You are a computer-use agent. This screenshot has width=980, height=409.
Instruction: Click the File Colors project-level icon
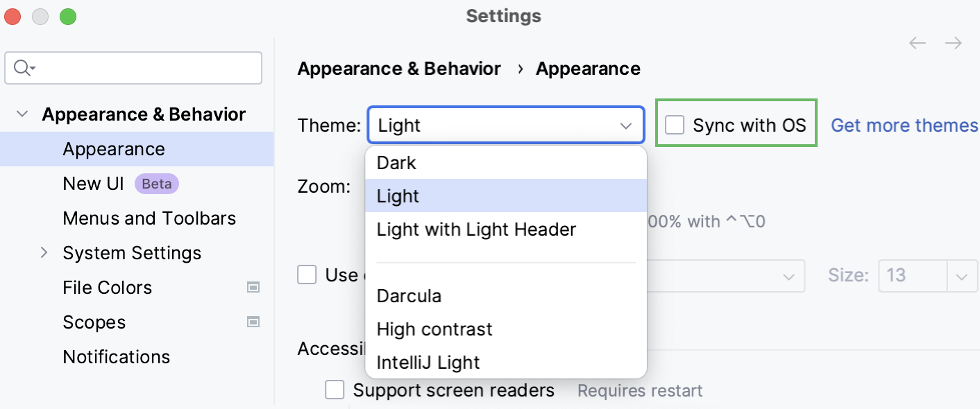(253, 288)
